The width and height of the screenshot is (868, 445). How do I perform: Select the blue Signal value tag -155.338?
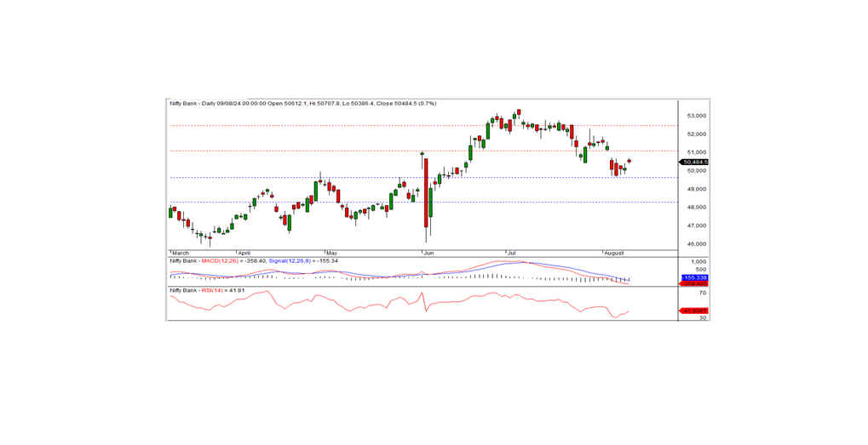[695, 277]
